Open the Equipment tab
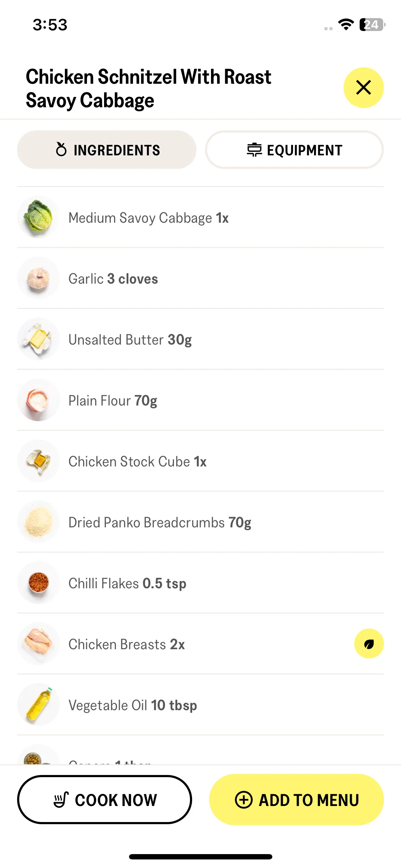 pos(294,150)
